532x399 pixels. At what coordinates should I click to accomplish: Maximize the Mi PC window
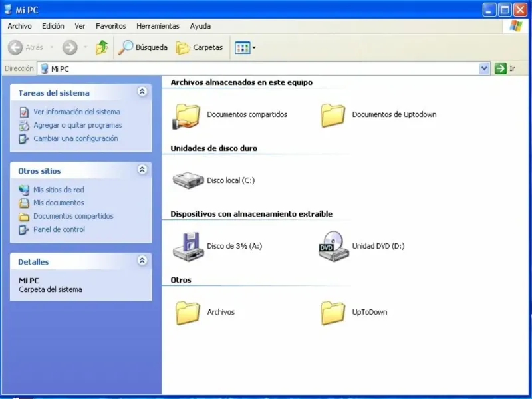pos(505,10)
